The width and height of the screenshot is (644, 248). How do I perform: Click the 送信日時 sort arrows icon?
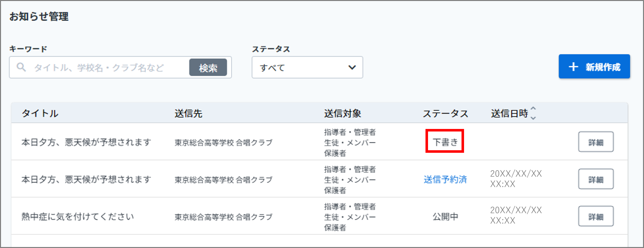533,113
